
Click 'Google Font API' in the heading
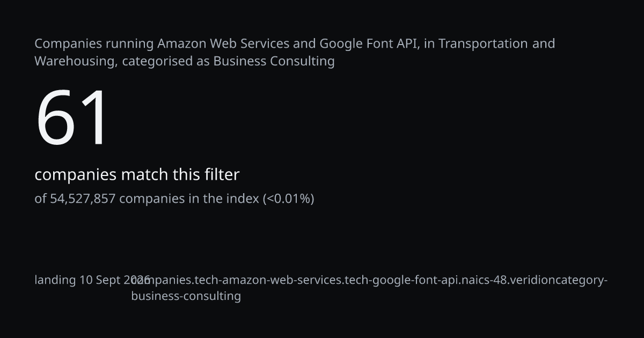(x=368, y=43)
